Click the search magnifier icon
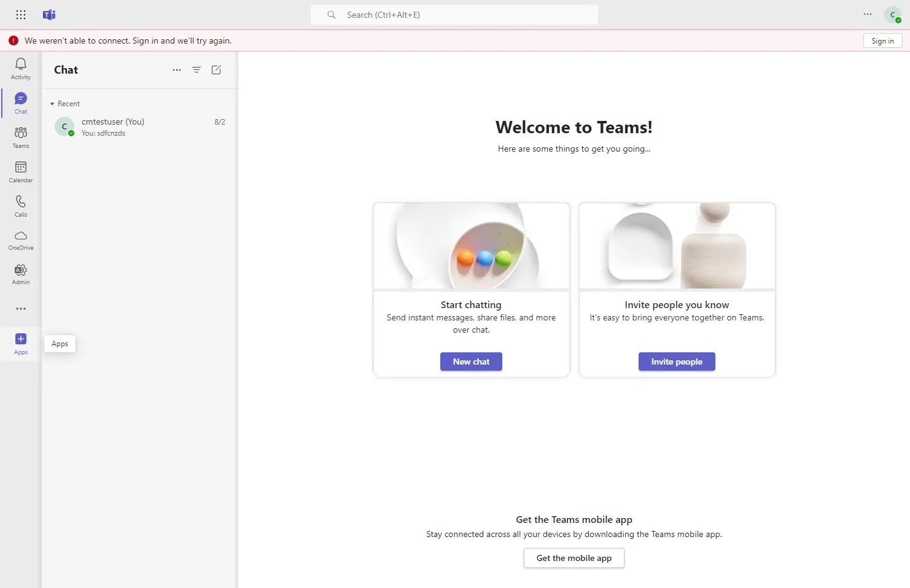The height and width of the screenshot is (588, 910). [332, 15]
